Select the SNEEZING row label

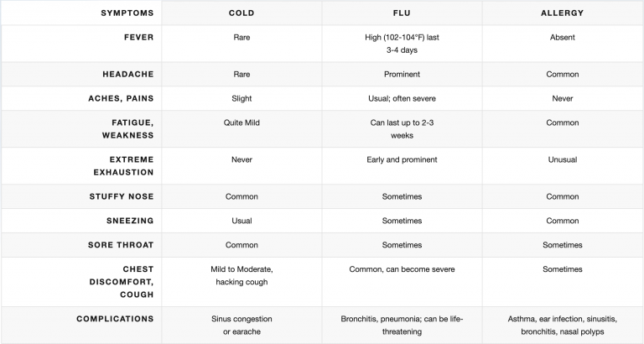pyautogui.click(x=130, y=221)
